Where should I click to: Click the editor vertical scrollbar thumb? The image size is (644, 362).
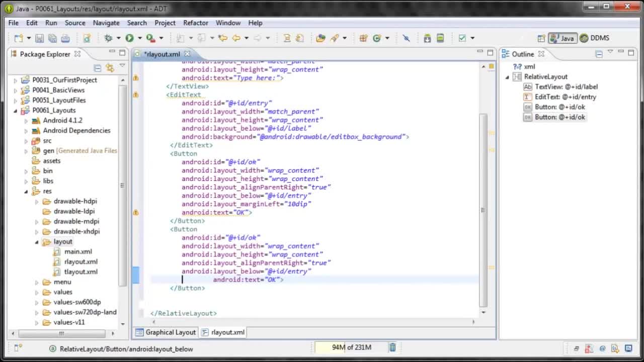484,210
